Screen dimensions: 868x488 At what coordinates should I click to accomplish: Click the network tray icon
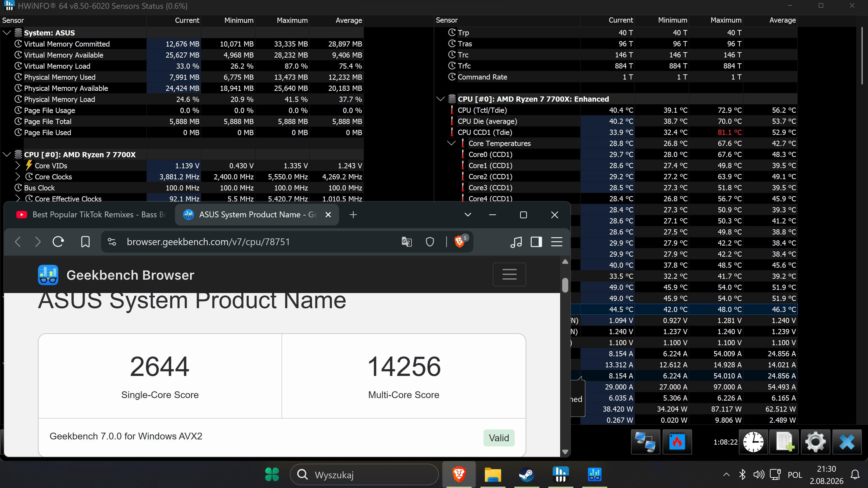click(x=775, y=475)
